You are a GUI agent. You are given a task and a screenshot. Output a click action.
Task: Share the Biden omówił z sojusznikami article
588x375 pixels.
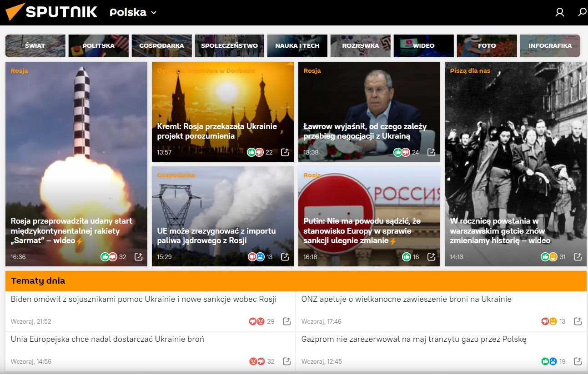click(287, 321)
